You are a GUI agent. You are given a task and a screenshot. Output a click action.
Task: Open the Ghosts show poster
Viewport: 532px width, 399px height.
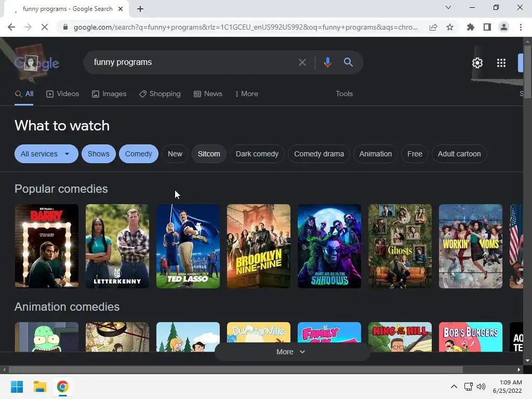[400, 246]
